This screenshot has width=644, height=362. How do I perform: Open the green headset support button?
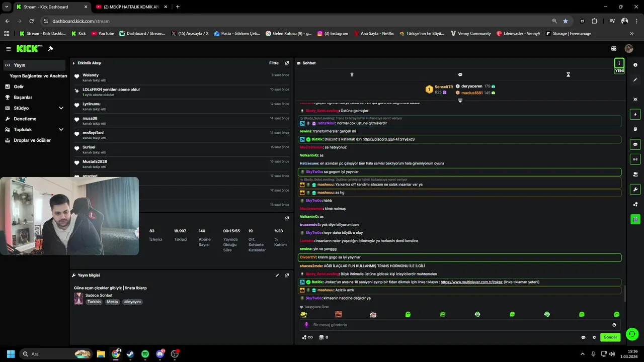632,334
